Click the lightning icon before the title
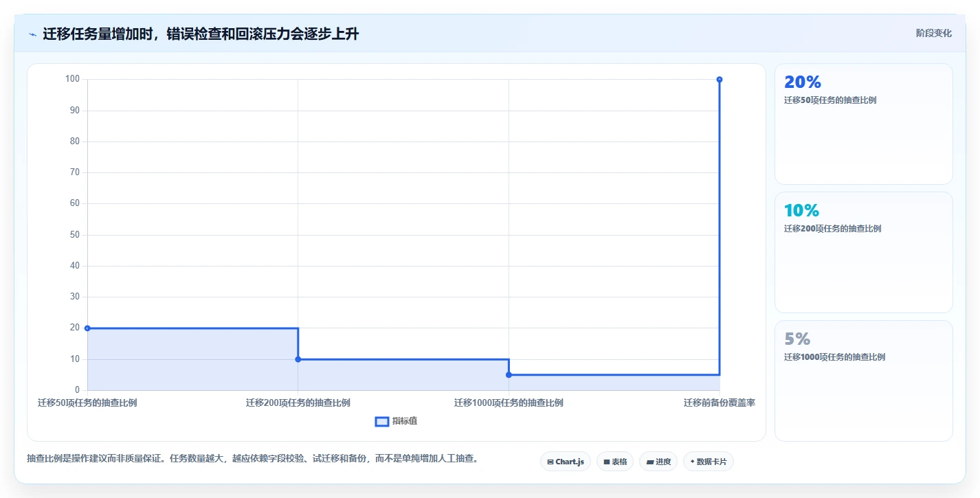980x498 pixels. 32,34
